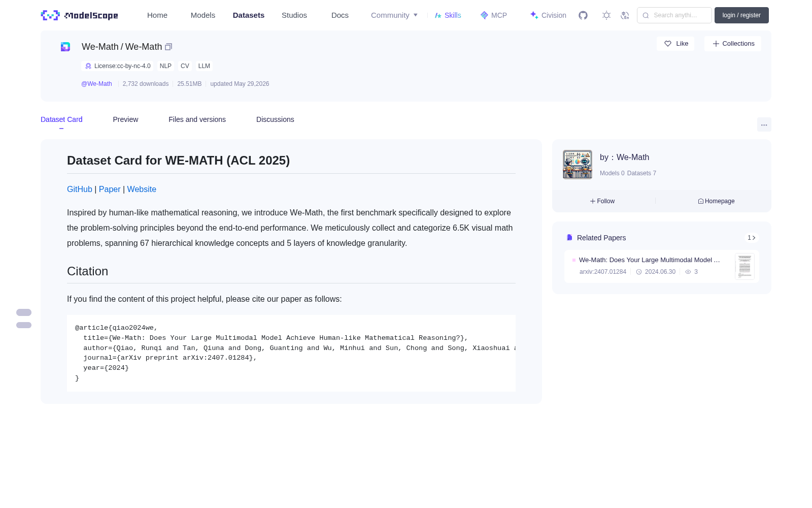
Task: Click the upper floating pill on left
Action: click(24, 312)
